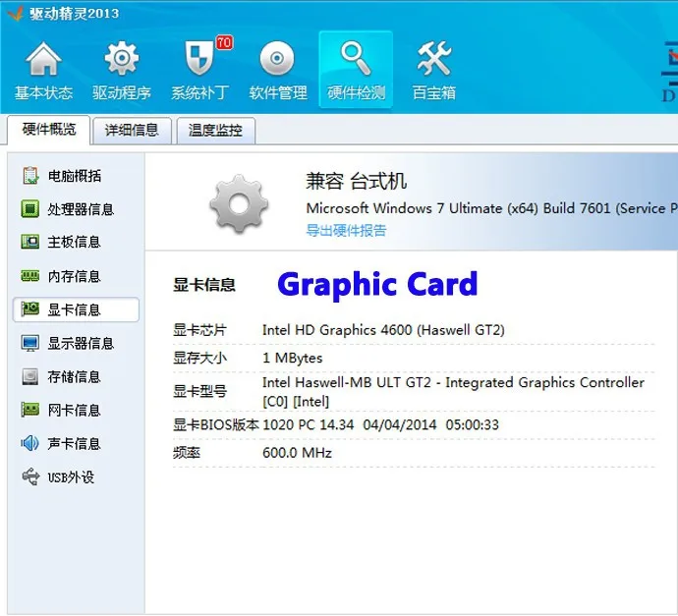Open the 系统补丁 shield icon
Viewport: 678px width, 616px height.
tap(199, 58)
